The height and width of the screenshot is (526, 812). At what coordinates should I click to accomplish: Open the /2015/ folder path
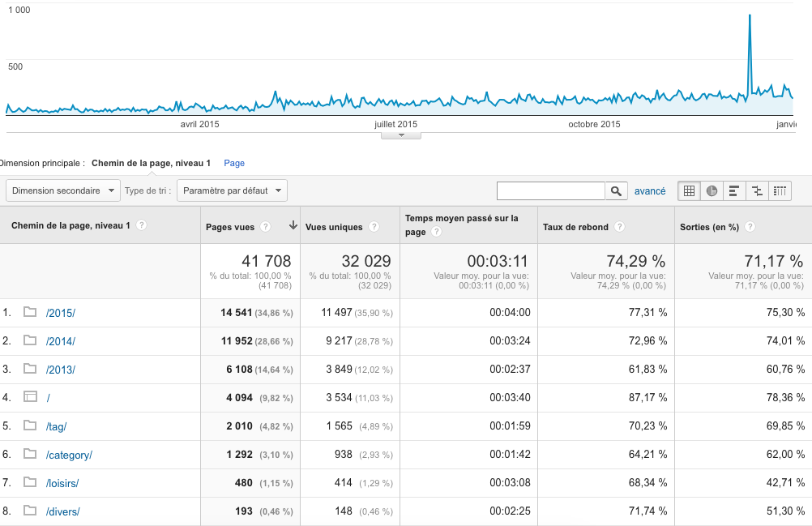(61, 313)
